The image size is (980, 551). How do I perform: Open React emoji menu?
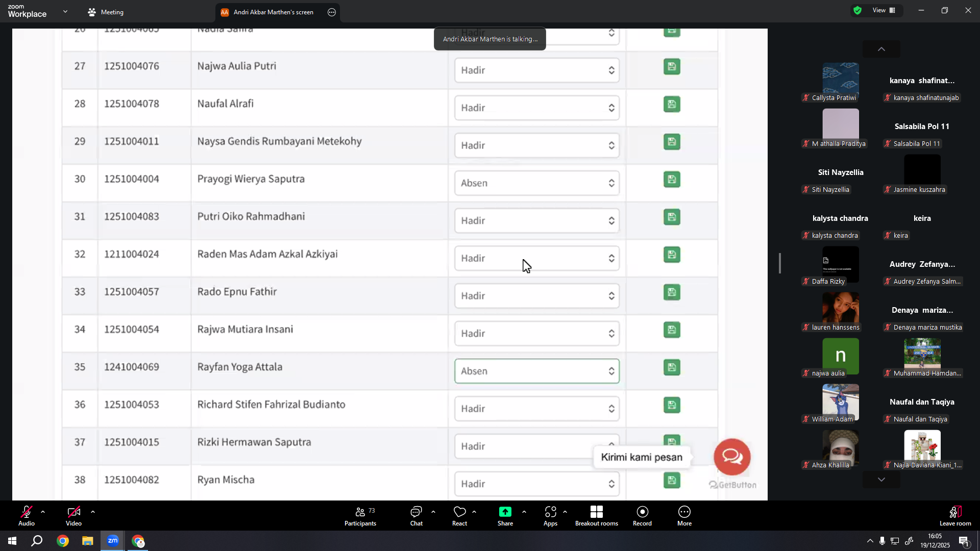pos(459,516)
